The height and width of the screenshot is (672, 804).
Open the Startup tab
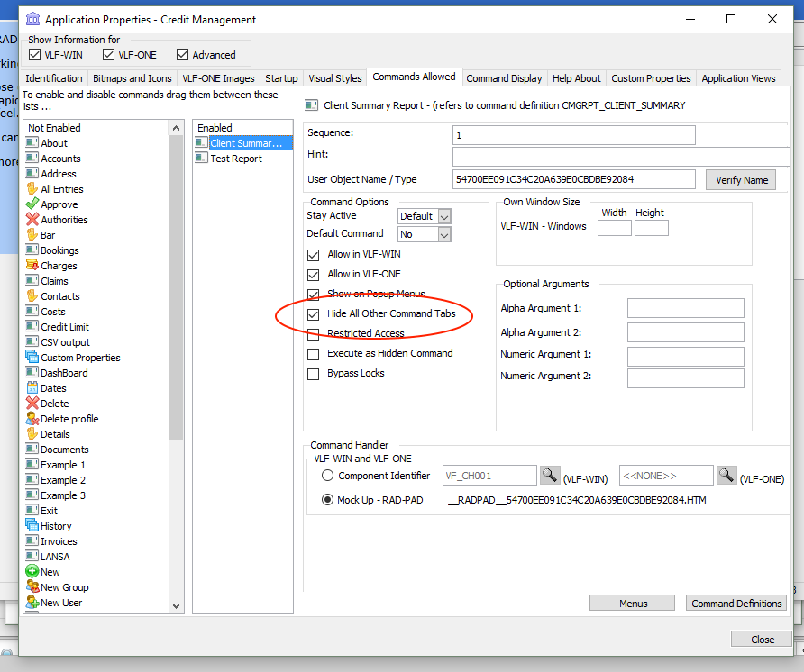[x=281, y=78]
